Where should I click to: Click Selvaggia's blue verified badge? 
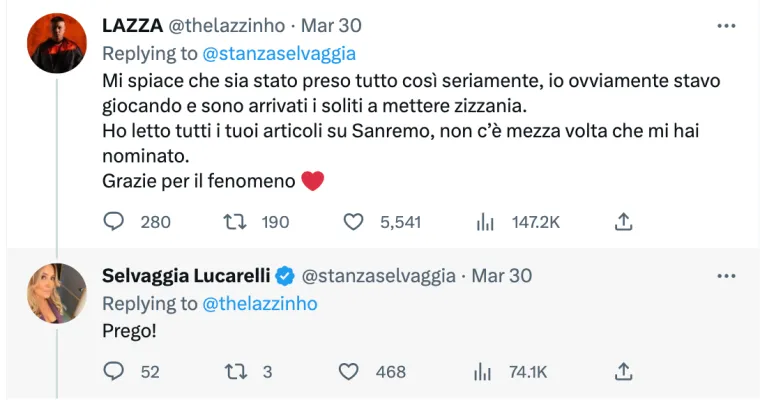coord(285,276)
